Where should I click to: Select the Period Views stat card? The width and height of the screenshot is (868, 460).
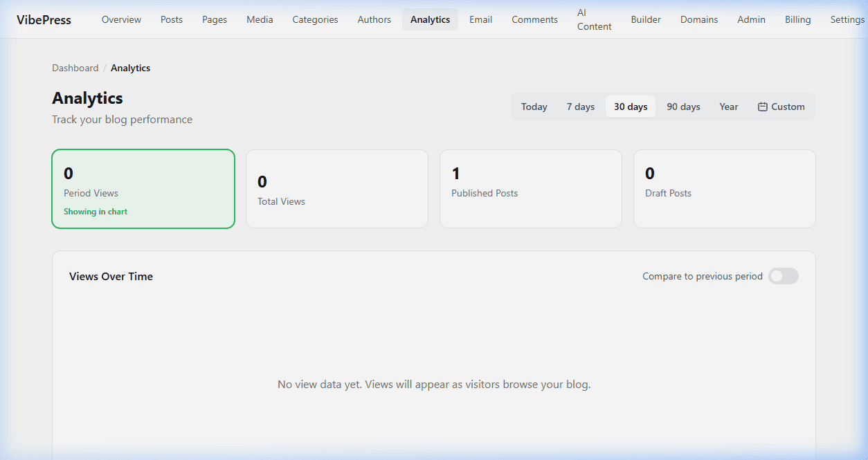click(143, 189)
